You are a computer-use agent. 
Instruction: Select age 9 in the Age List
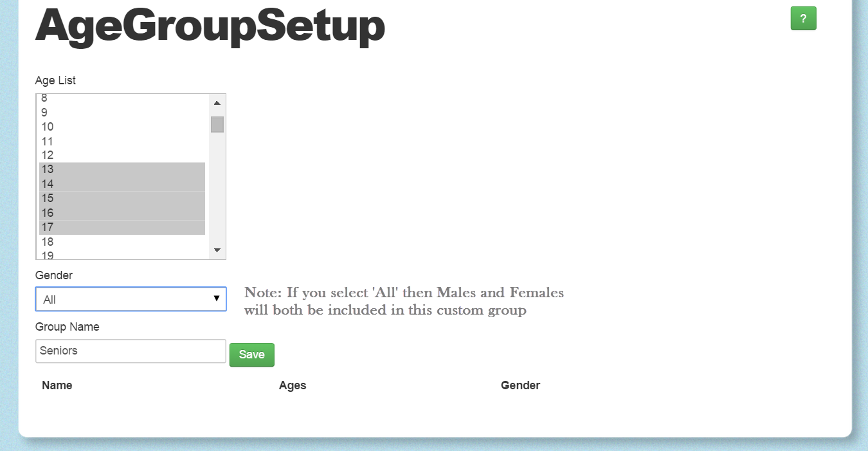tap(122, 112)
